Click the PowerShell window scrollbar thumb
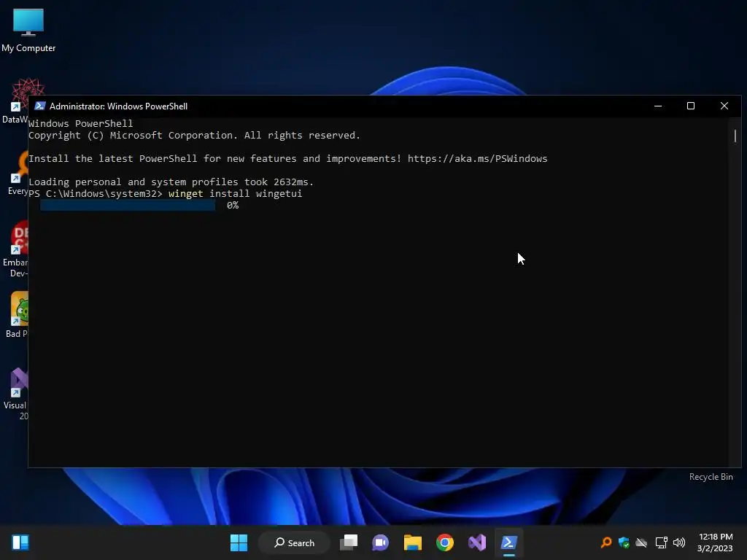Viewport: 747px width, 560px height. click(x=735, y=136)
